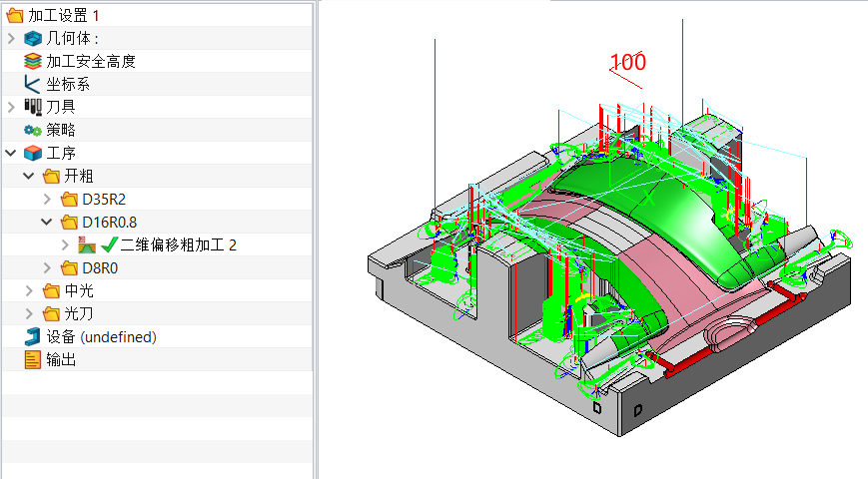Collapse the D16R0.8 folder
The image size is (868, 479).
(x=47, y=222)
